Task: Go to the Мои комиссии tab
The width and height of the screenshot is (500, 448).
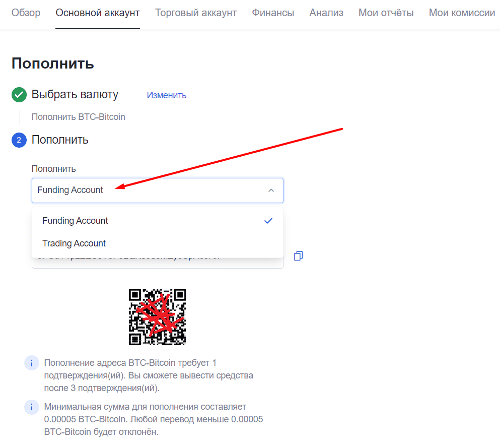Action: pos(462,13)
